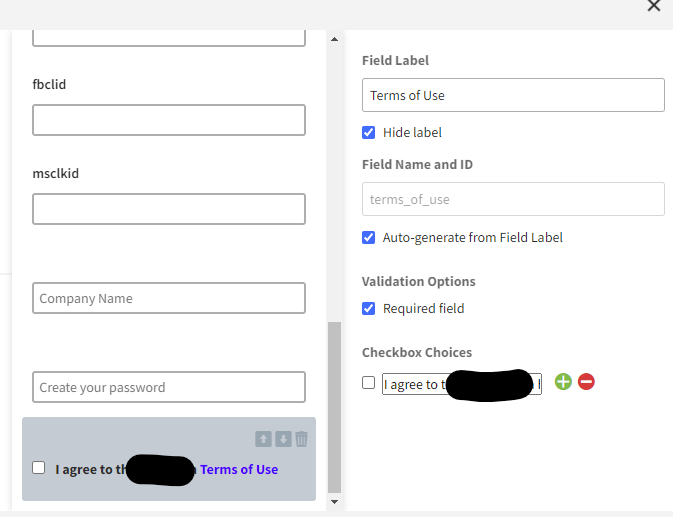Disable the Required field option
Image resolution: width=673 pixels, height=517 pixels.
pos(368,308)
